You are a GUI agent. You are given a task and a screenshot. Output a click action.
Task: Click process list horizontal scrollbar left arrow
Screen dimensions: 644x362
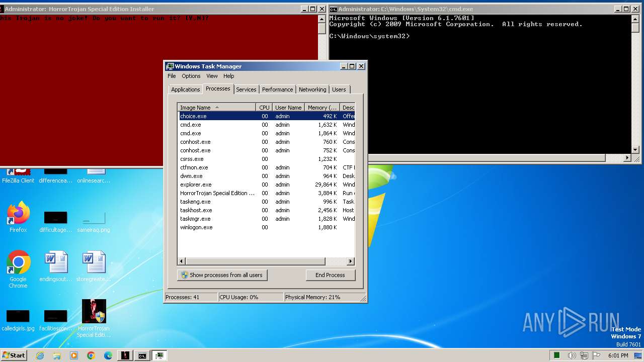point(182,261)
